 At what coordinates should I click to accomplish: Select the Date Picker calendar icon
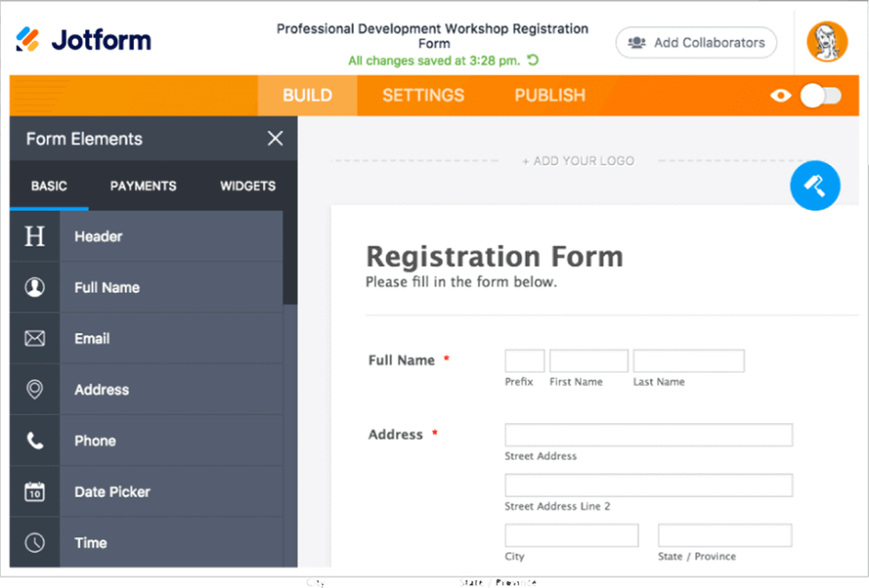[x=34, y=491]
